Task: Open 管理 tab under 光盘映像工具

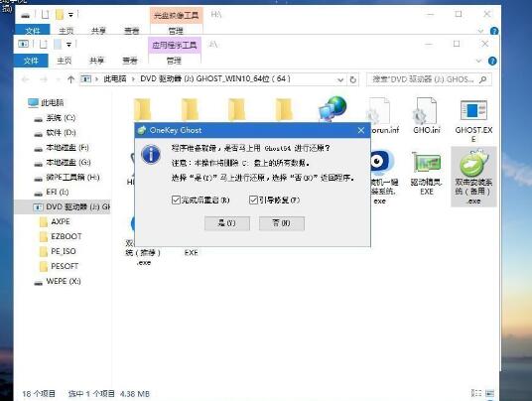Action: (x=176, y=31)
